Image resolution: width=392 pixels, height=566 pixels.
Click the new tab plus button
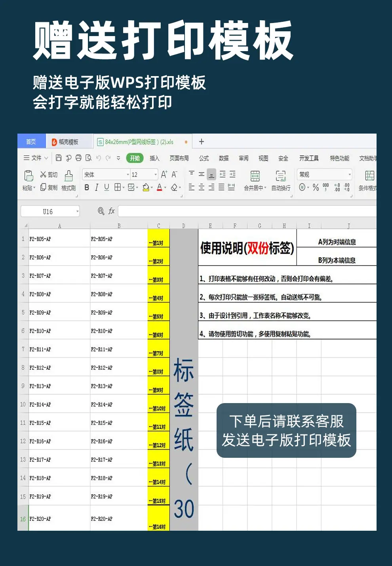(x=202, y=141)
